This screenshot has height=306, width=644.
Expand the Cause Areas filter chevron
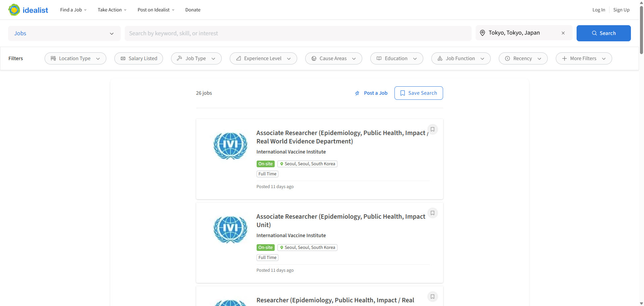point(354,58)
